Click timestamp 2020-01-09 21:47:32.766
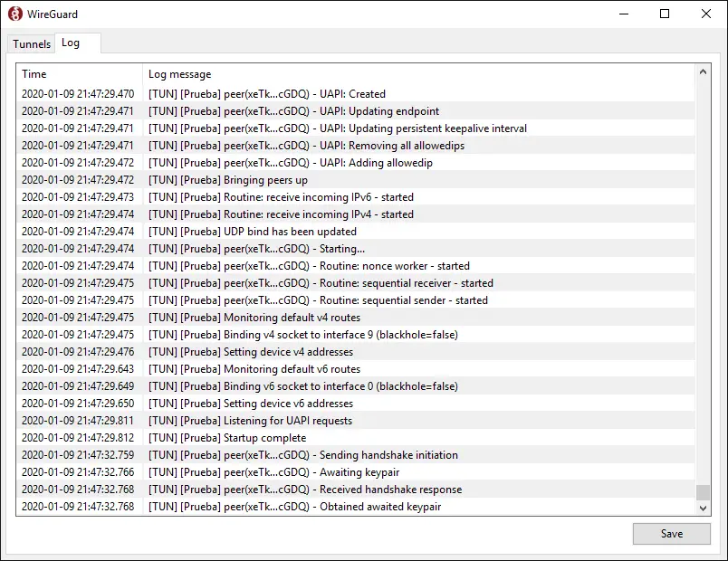 pos(78,471)
